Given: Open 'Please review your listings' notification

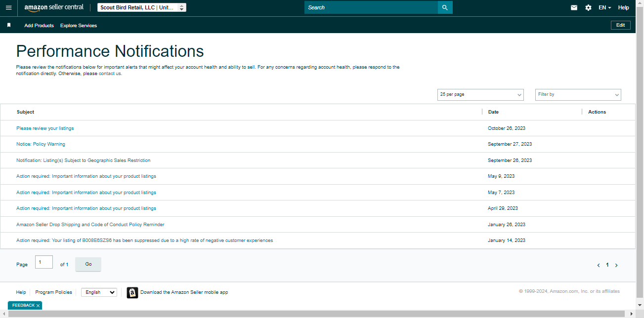Looking at the screenshot, I should point(45,128).
